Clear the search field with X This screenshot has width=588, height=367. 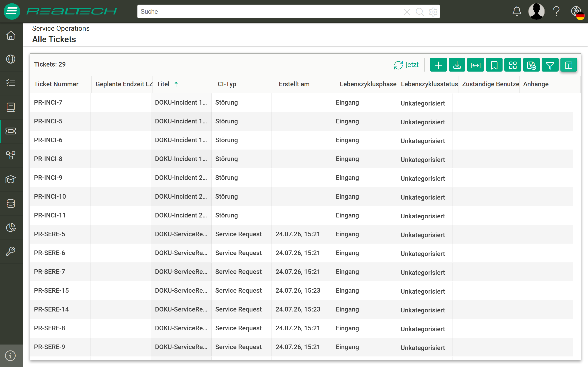tap(407, 12)
